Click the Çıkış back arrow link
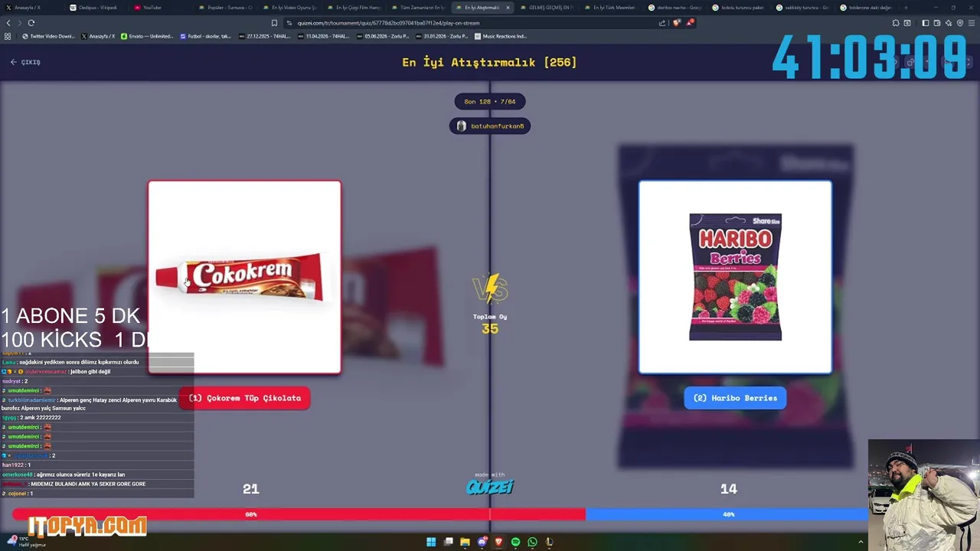 (x=25, y=62)
